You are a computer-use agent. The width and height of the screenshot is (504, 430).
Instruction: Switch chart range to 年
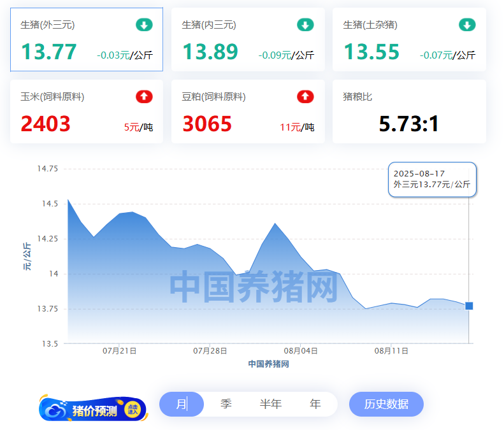click(x=315, y=404)
